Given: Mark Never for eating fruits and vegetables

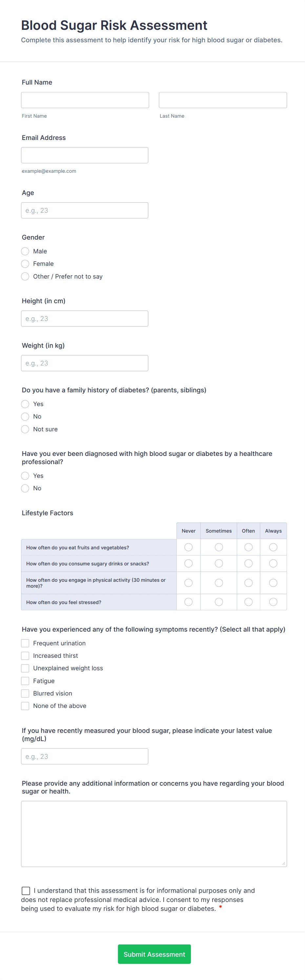Looking at the screenshot, I should point(188,547).
